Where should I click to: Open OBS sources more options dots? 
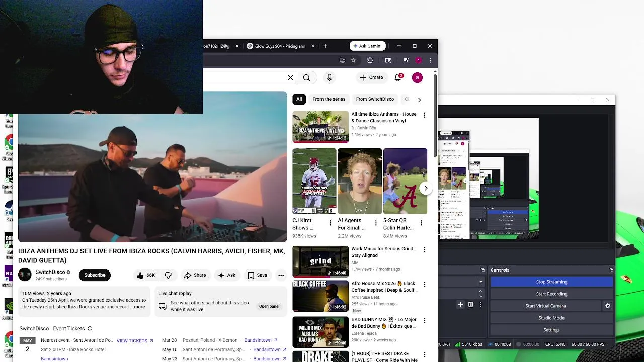coord(480,304)
